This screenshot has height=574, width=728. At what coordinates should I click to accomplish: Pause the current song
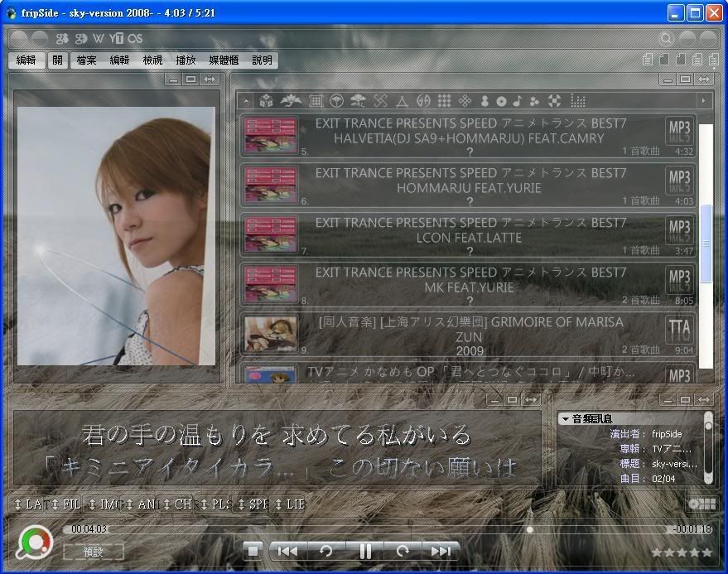[364, 551]
